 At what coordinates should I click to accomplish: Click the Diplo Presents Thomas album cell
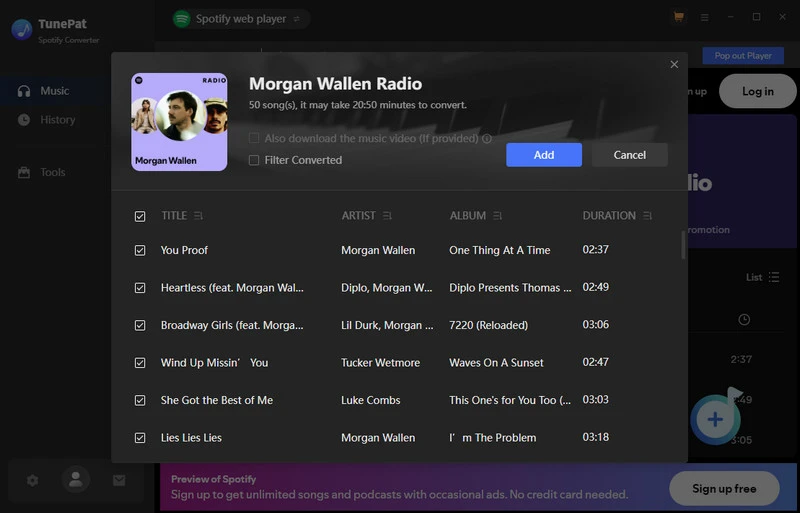pyautogui.click(x=510, y=287)
